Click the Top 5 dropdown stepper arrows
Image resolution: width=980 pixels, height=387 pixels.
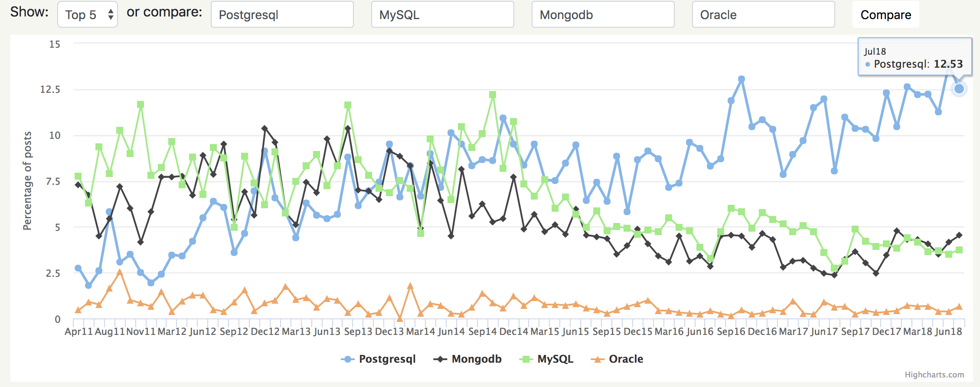tap(111, 15)
